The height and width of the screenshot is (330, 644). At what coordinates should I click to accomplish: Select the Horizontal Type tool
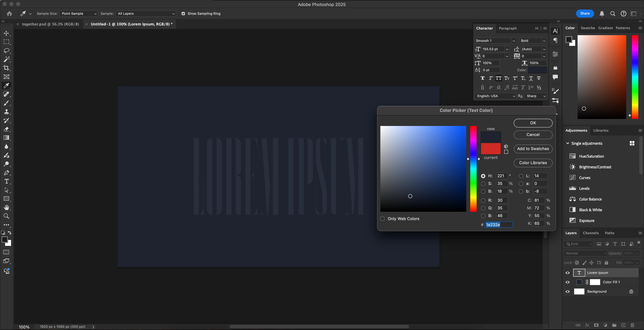click(x=7, y=181)
